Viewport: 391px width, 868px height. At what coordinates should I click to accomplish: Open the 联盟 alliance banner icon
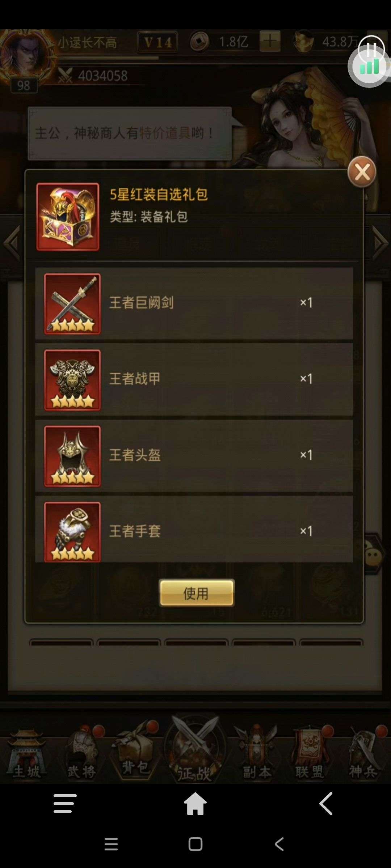[x=310, y=753]
